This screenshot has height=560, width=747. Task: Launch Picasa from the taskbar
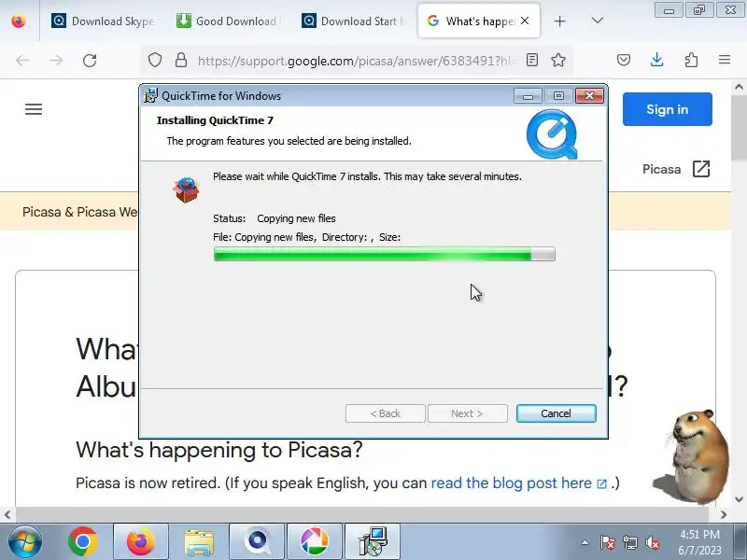[315, 541]
